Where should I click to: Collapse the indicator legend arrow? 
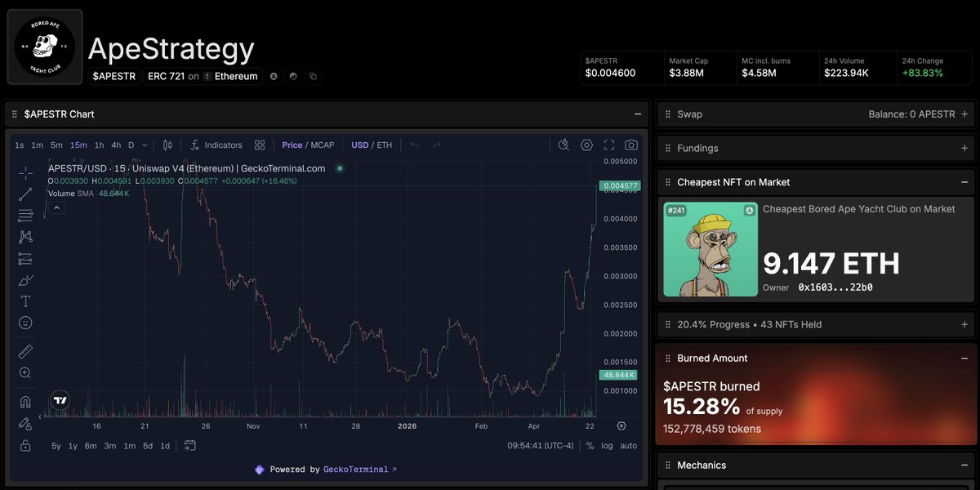coord(57,207)
